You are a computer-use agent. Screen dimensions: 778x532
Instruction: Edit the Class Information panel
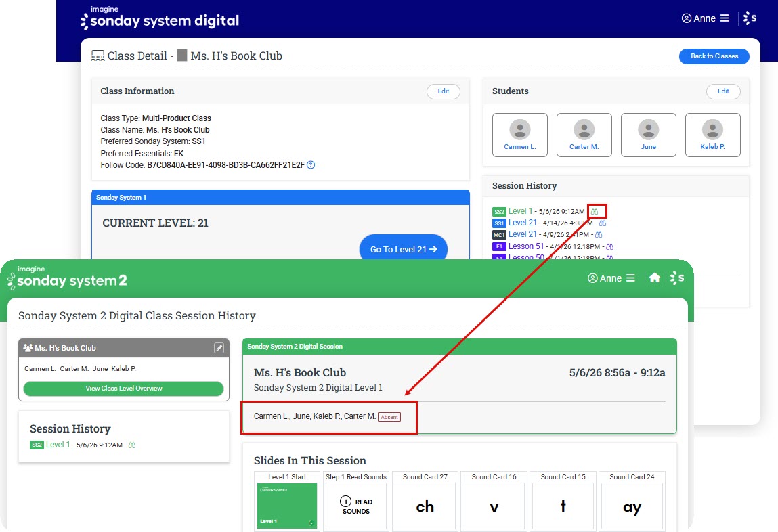(x=443, y=91)
